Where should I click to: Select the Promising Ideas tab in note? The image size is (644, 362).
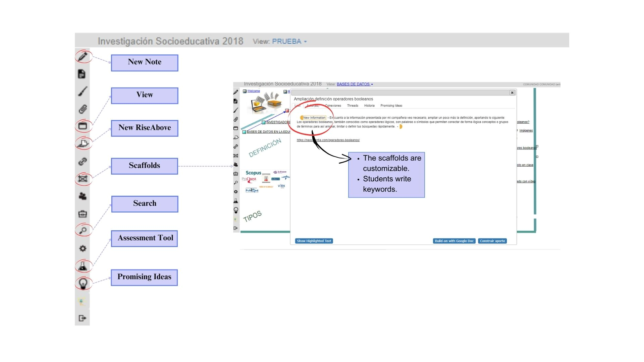[391, 106]
